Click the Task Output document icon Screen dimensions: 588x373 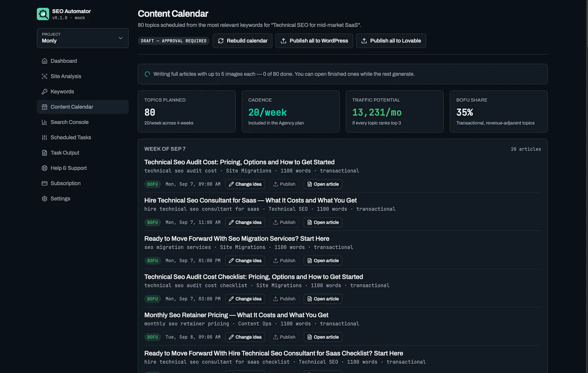(x=44, y=153)
